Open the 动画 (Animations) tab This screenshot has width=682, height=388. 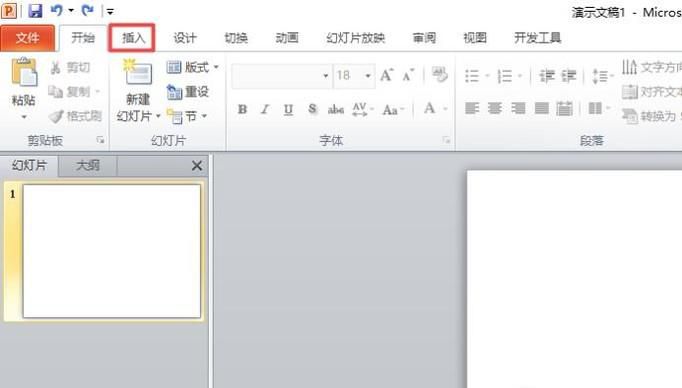click(x=287, y=38)
